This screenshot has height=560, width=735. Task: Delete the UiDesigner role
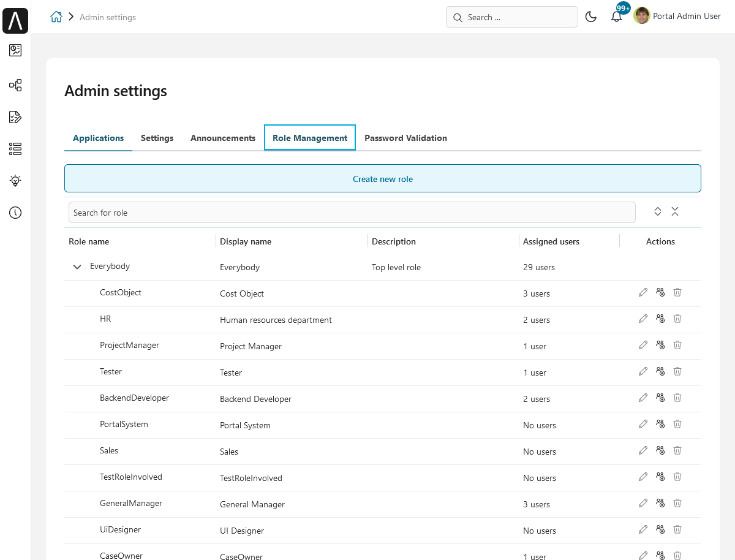677,529
